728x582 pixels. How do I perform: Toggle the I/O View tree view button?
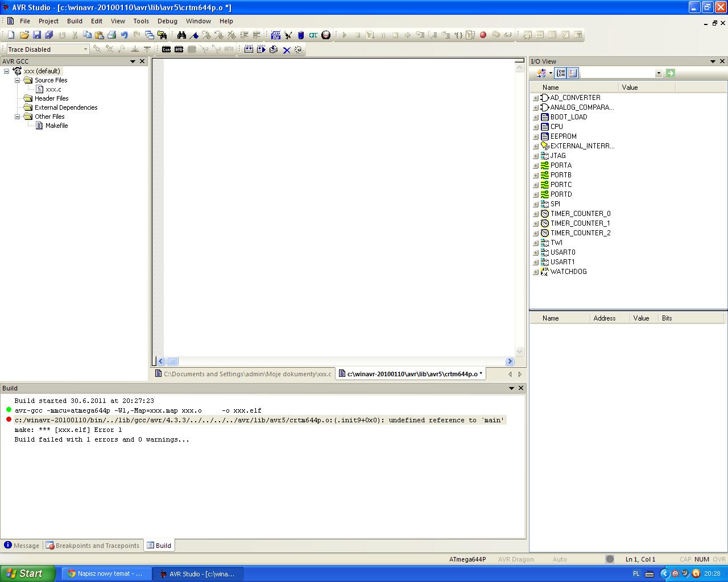561,73
